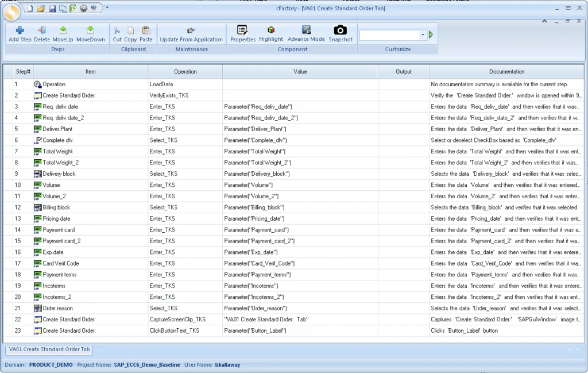Click the Operation column header
The height and width of the screenshot is (373, 588).
pos(185,71)
